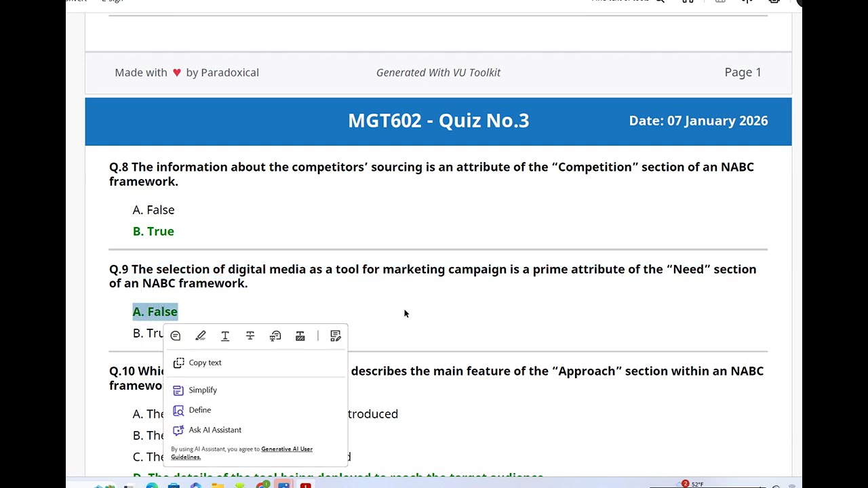Apply strikethrough to the selected text
This screenshot has width=868, height=488.
(250, 336)
